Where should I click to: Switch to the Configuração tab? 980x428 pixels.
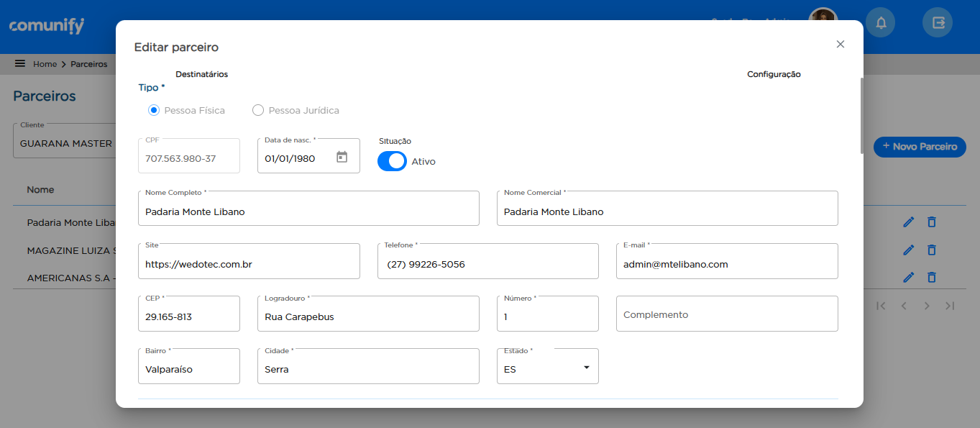point(774,74)
